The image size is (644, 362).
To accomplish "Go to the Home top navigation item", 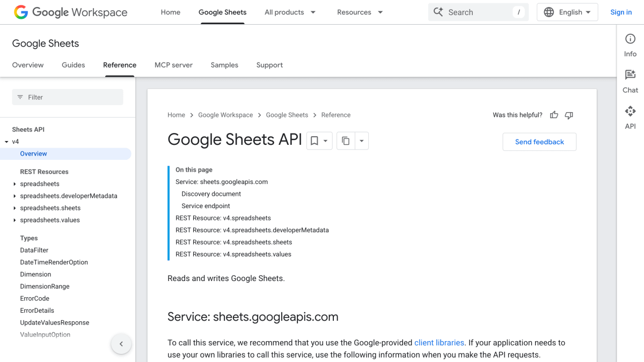I will [171, 12].
